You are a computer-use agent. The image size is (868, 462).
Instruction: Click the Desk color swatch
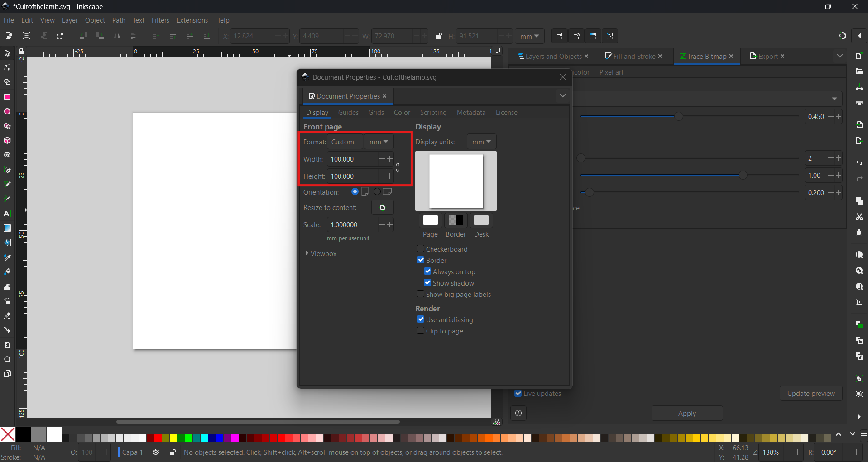[481, 220]
